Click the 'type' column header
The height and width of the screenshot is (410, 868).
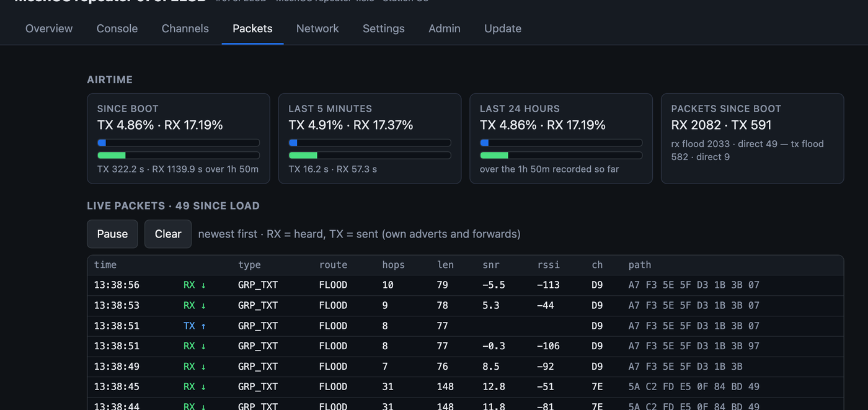pyautogui.click(x=249, y=265)
